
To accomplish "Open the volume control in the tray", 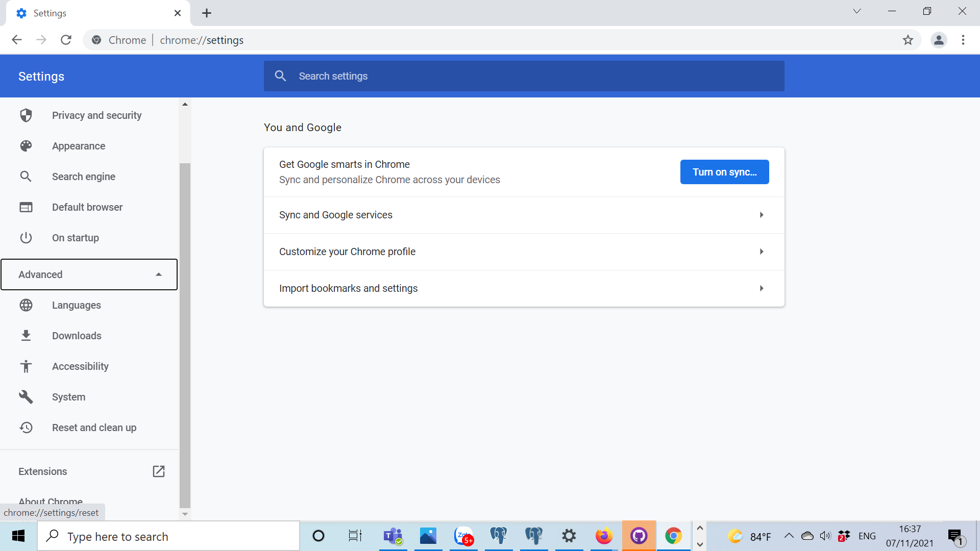I will click(x=825, y=536).
